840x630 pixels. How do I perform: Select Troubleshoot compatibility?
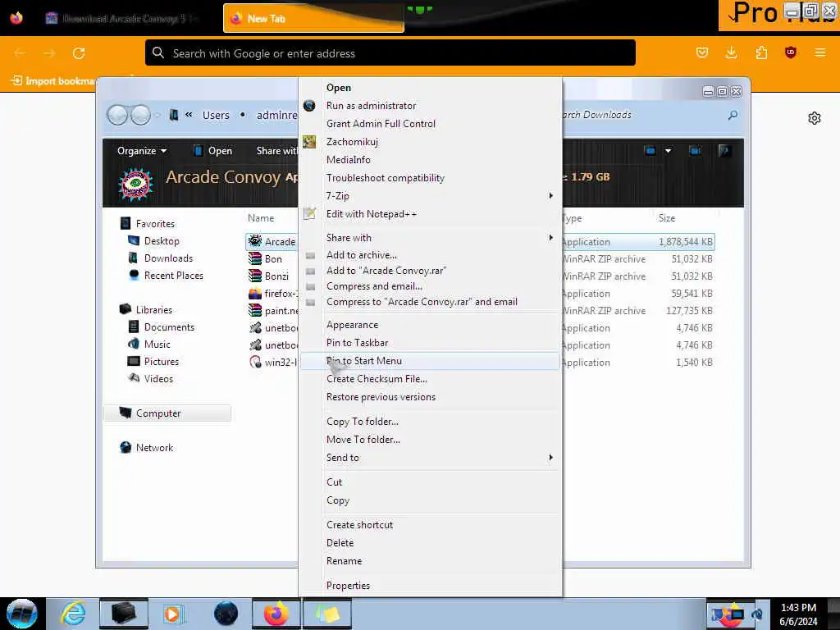tap(386, 178)
